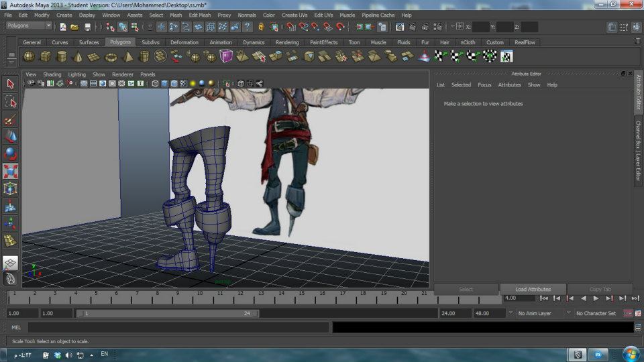Toggle textured display in viewport toolbar

coord(183,83)
